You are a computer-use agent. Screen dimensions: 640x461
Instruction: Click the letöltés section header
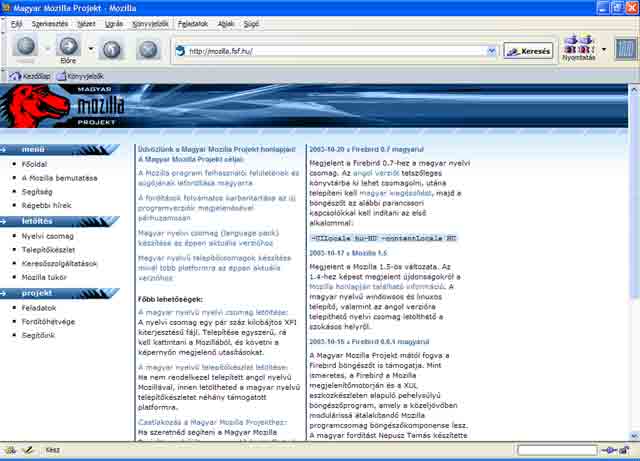point(59,221)
